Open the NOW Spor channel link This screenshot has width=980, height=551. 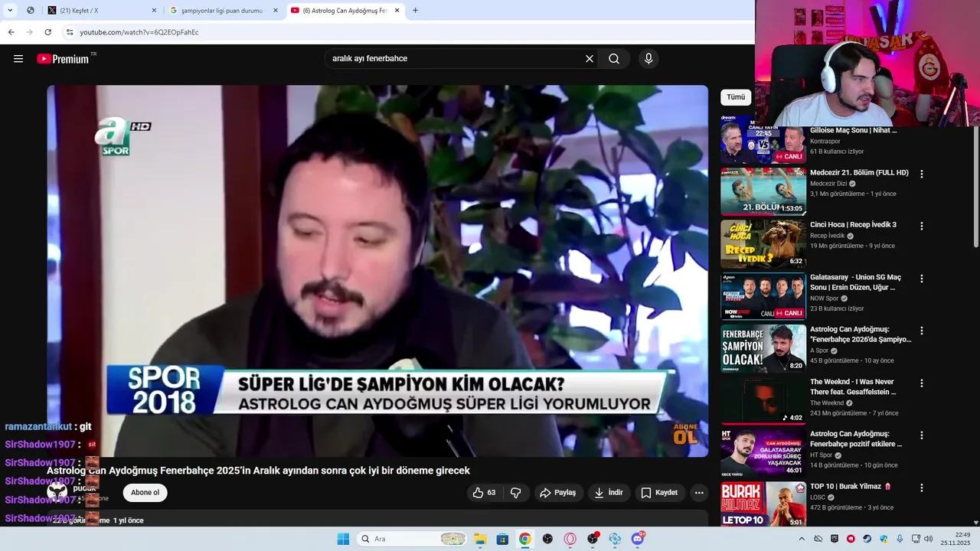coord(824,298)
